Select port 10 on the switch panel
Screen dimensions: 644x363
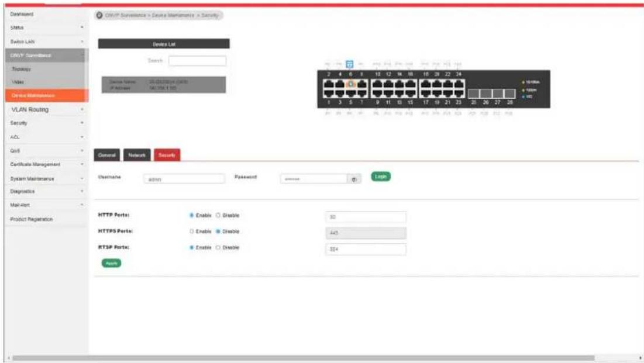point(377,84)
